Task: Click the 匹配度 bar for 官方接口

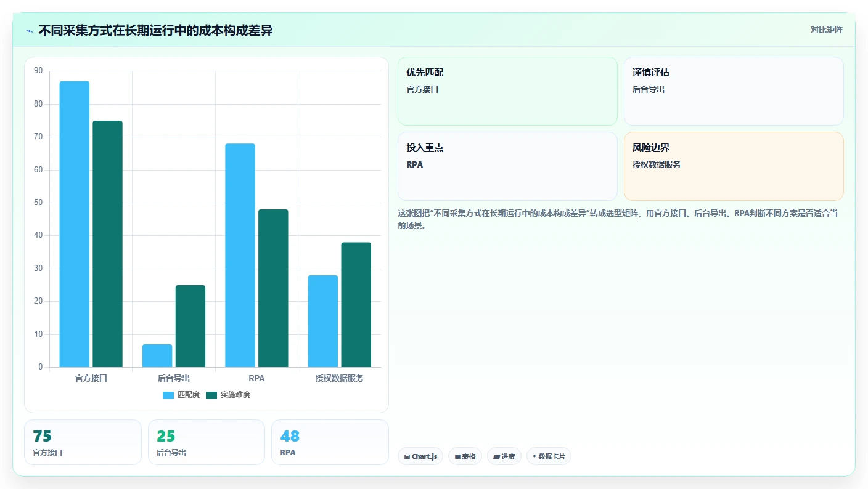Action: [x=75, y=224]
